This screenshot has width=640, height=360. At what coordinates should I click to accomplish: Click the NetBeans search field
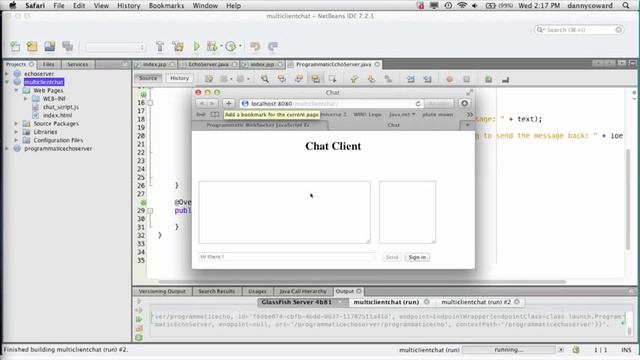tap(579, 30)
